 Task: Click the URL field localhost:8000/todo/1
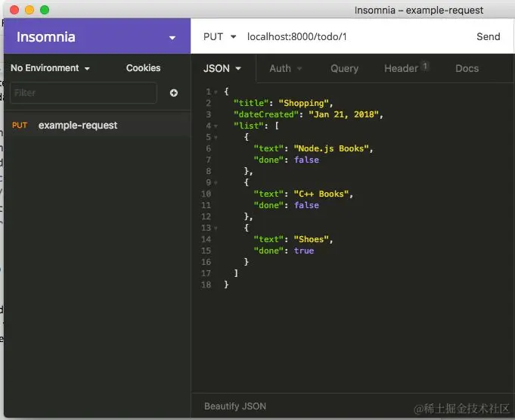[296, 36]
